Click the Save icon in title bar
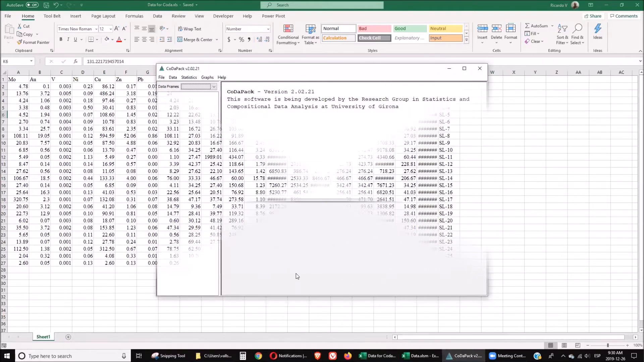Viewport: 644px width, 362px height. tap(46, 5)
